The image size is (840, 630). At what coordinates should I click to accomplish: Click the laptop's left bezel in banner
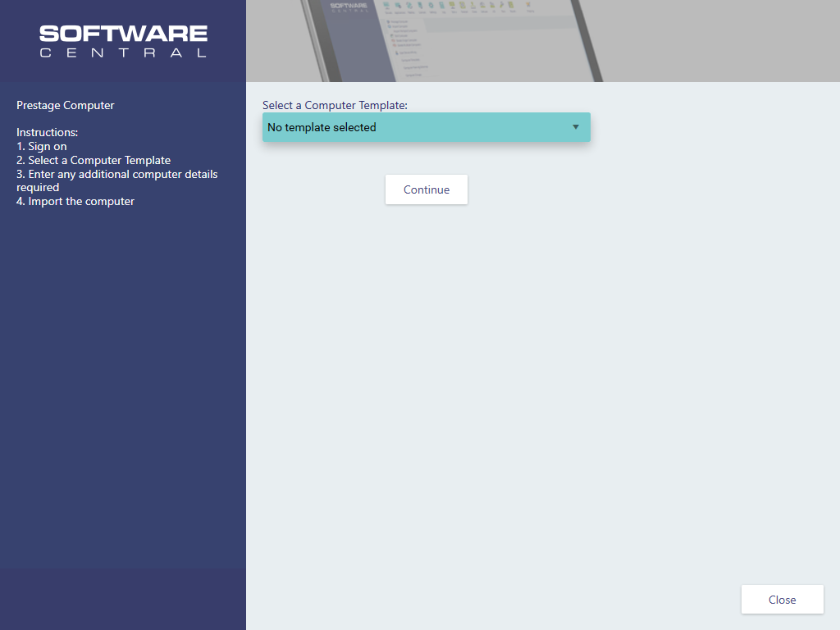[313, 41]
